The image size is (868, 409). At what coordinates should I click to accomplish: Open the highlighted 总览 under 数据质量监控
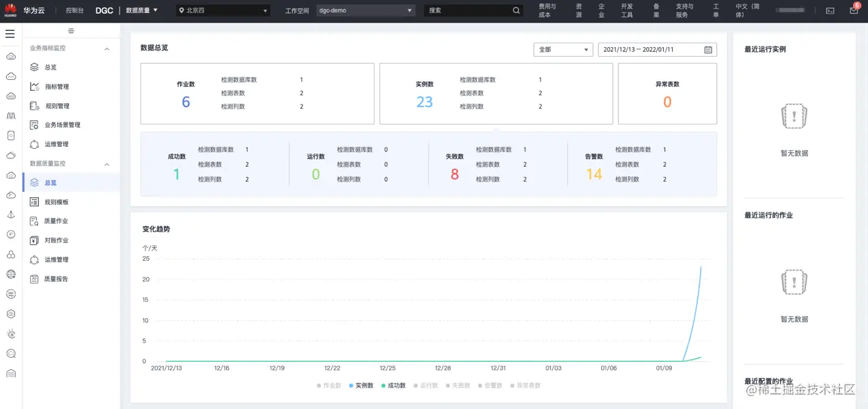[71, 183]
